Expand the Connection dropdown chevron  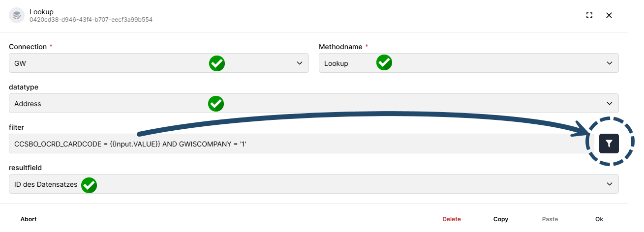pyautogui.click(x=300, y=63)
